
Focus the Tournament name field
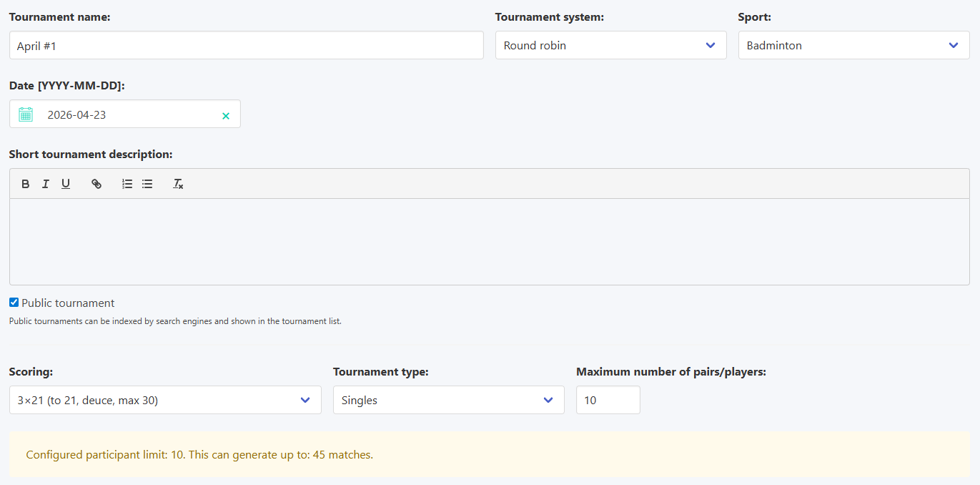pos(247,45)
